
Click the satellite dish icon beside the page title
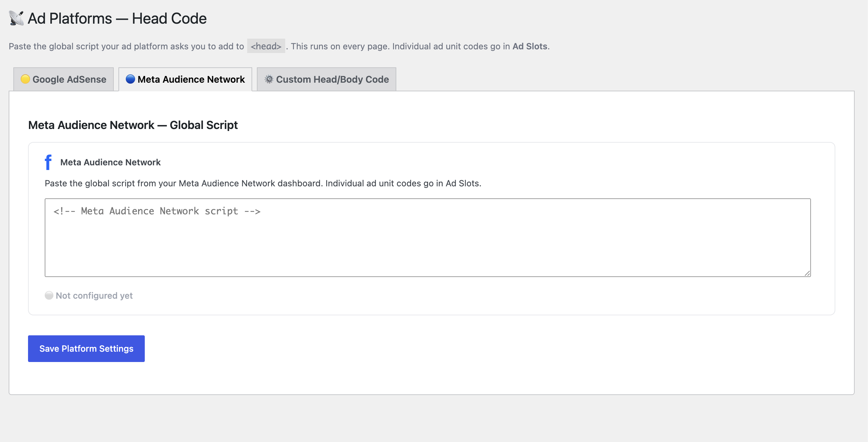pyautogui.click(x=16, y=18)
